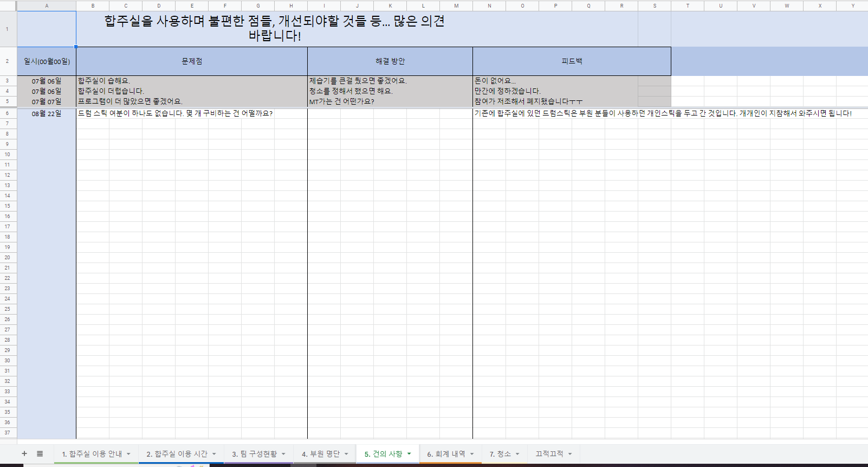Select column E by its header
Viewport: 868px width, 467px height.
(x=192, y=5)
